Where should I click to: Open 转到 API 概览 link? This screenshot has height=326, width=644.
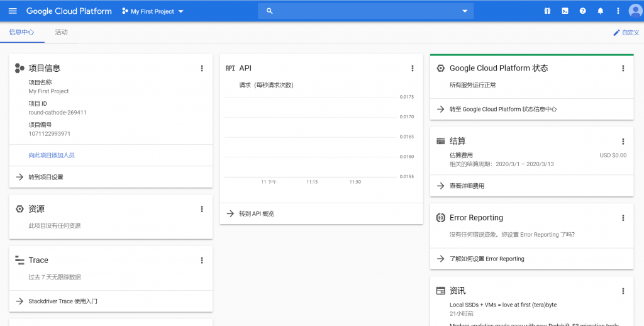(257, 213)
